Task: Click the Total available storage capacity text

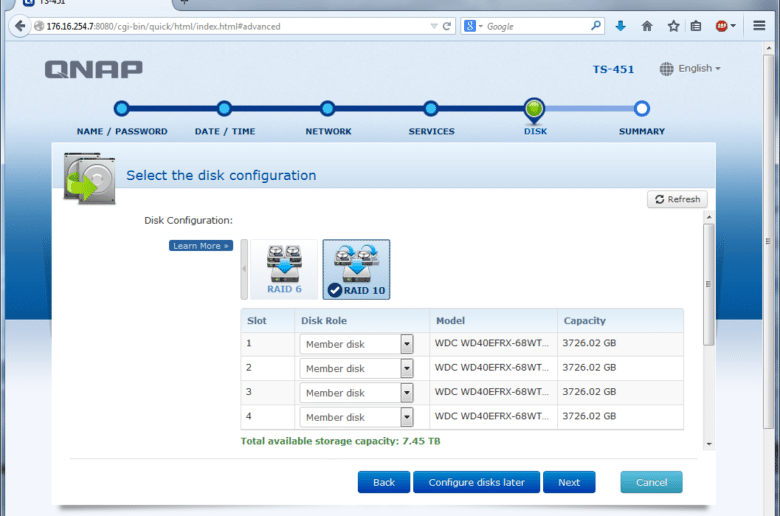Action: point(340,441)
